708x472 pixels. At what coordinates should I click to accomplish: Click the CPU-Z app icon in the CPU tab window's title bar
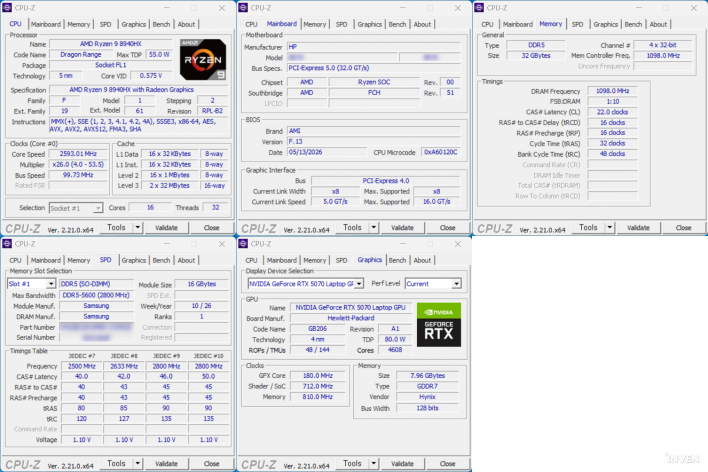click(x=7, y=8)
